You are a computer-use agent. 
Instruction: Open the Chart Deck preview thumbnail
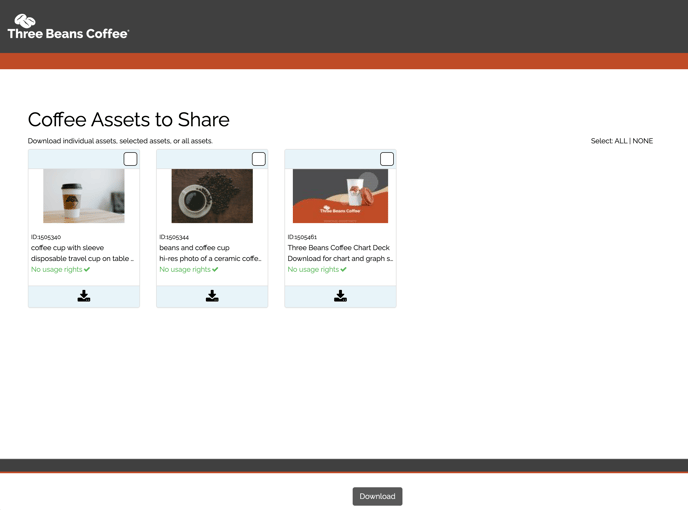340,195
